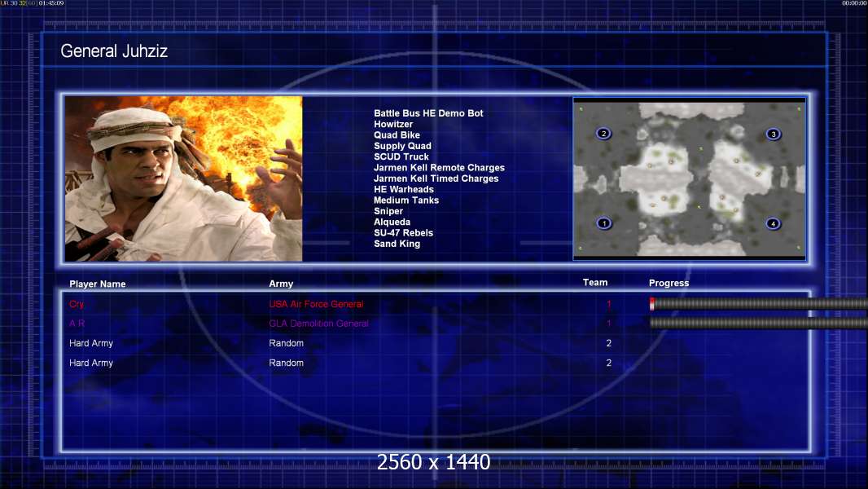This screenshot has width=868, height=489.
Task: Click the 'Howitzer' list entry
Action: tap(393, 124)
